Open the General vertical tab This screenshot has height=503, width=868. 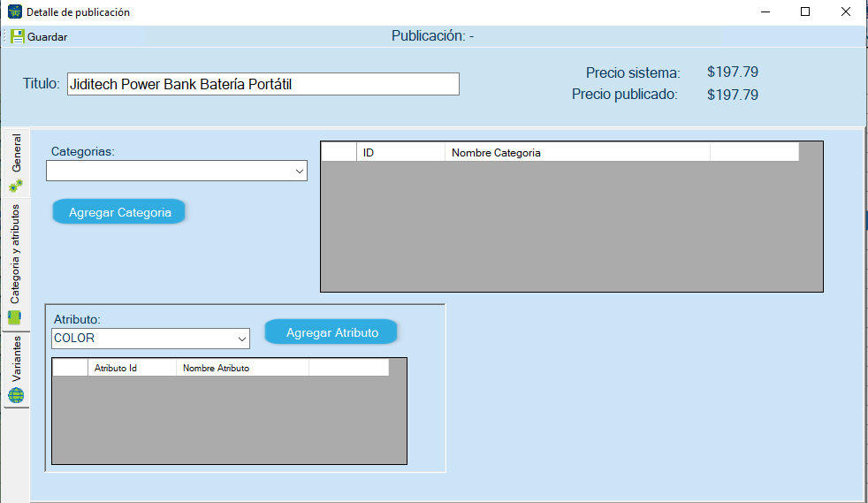click(x=16, y=163)
